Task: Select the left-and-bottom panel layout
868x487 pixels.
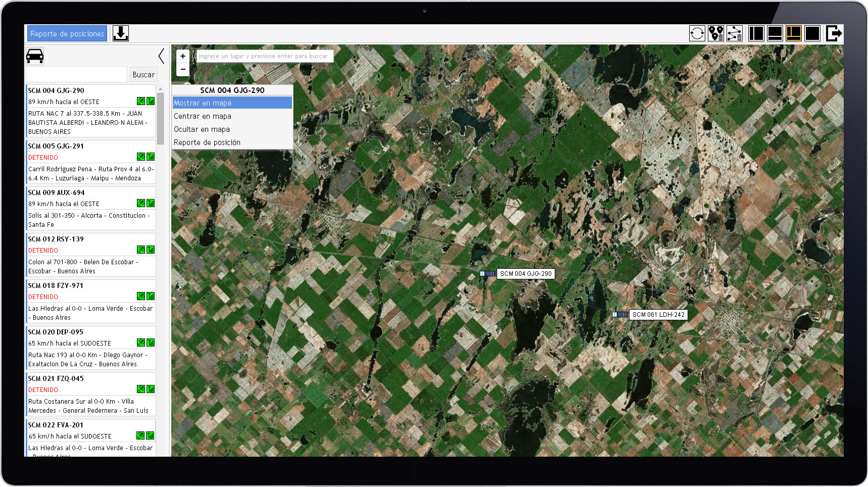Action: pos(793,33)
